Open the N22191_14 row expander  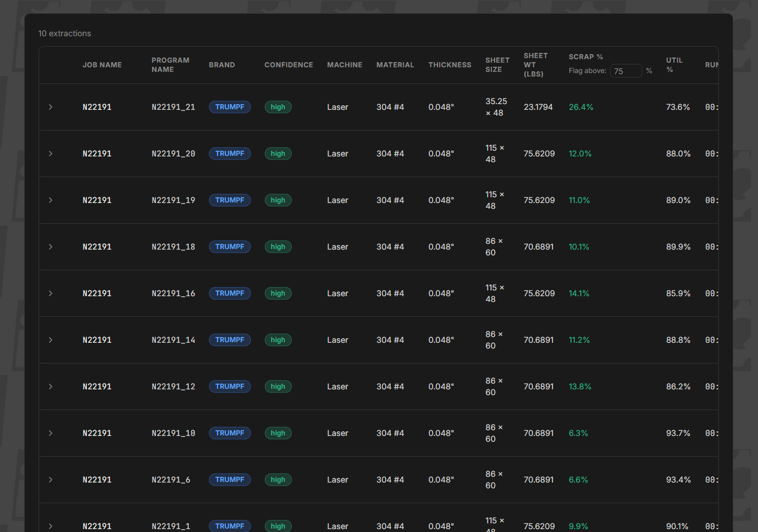point(51,340)
